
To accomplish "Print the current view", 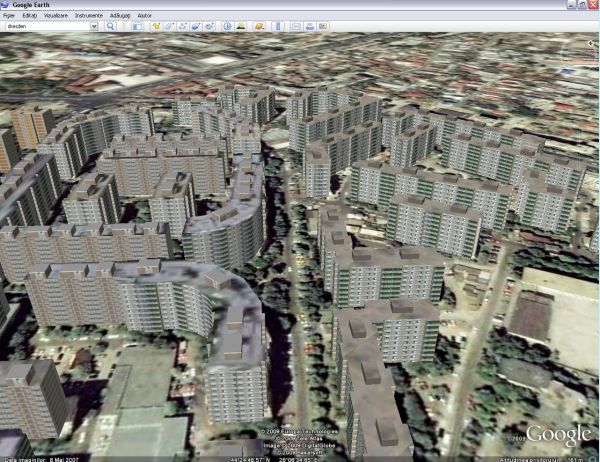I will tap(310, 25).
